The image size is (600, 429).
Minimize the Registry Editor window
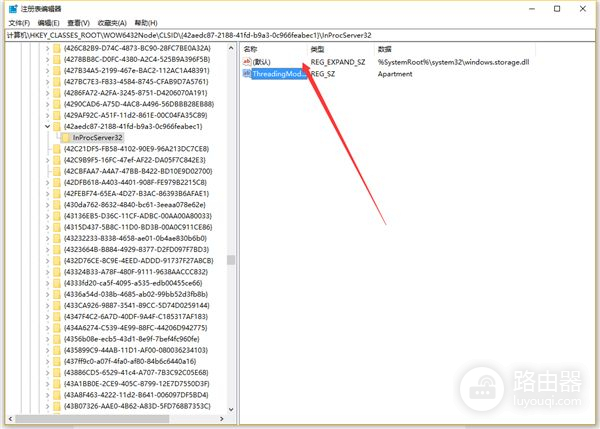532,9
